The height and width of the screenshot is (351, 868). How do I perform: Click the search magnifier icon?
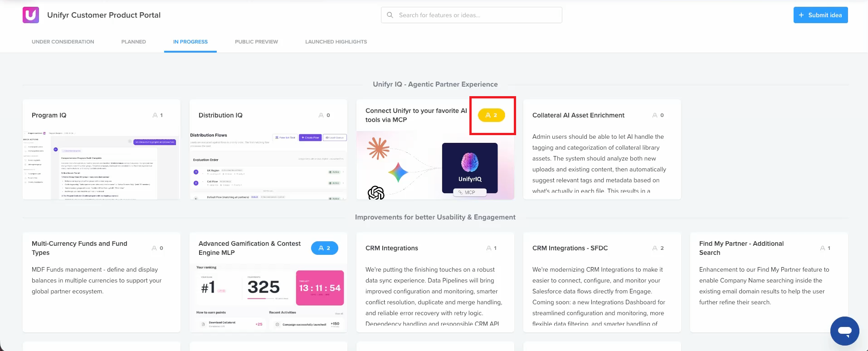pos(390,15)
